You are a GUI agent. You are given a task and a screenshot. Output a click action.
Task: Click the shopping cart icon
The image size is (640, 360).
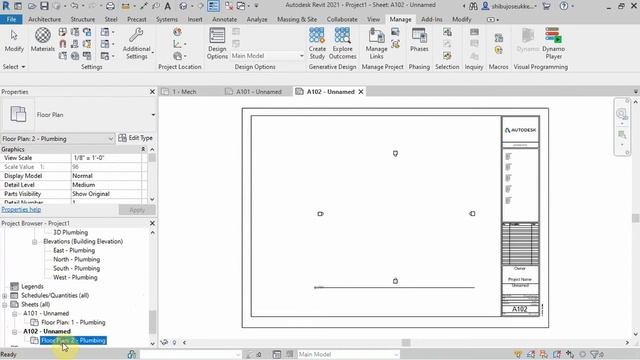pyautogui.click(x=546, y=6)
